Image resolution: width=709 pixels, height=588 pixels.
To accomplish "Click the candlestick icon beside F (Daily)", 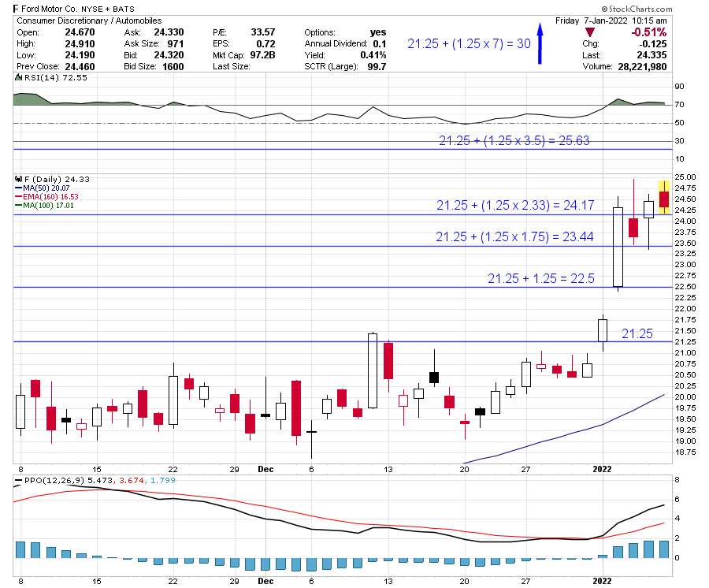I will pyautogui.click(x=19, y=179).
